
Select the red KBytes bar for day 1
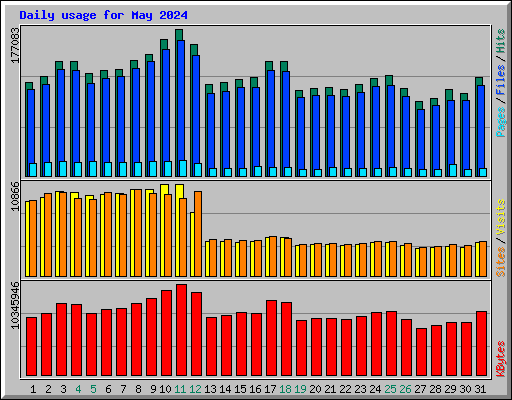pos(31,347)
